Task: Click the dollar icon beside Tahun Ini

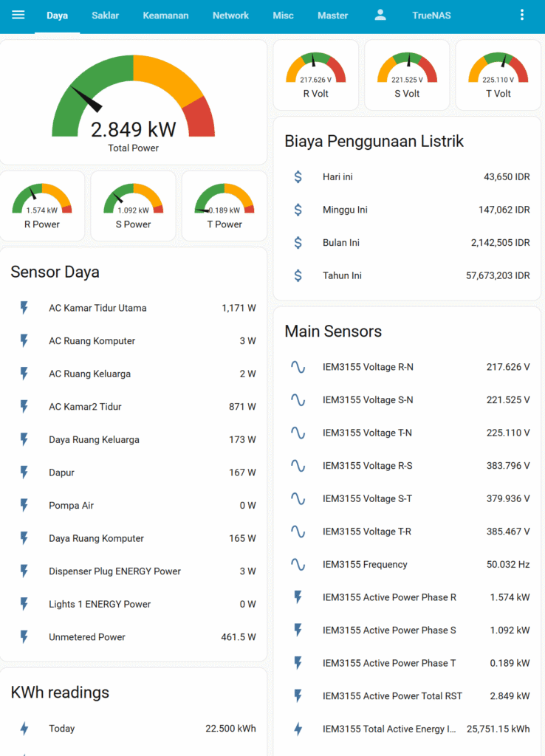Action: pyautogui.click(x=298, y=275)
